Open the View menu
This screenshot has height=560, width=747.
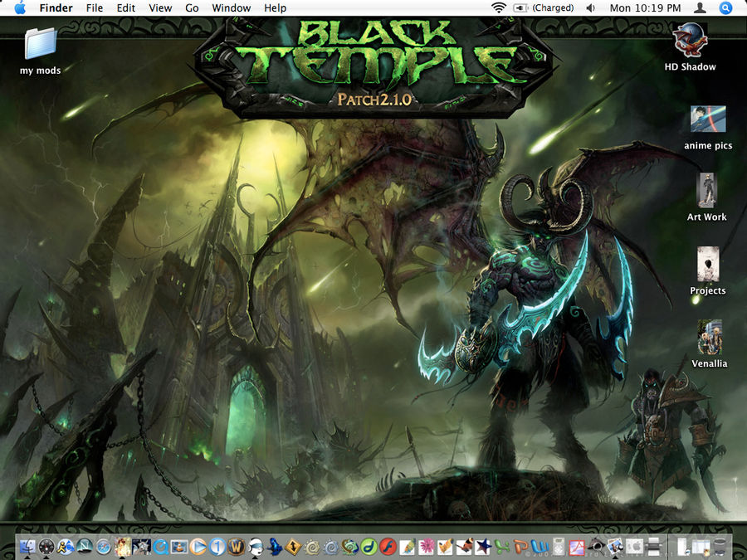coord(160,8)
